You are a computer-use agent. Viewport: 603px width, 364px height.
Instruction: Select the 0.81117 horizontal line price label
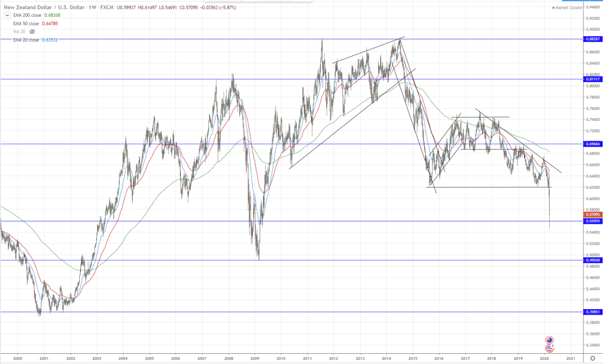pos(593,79)
